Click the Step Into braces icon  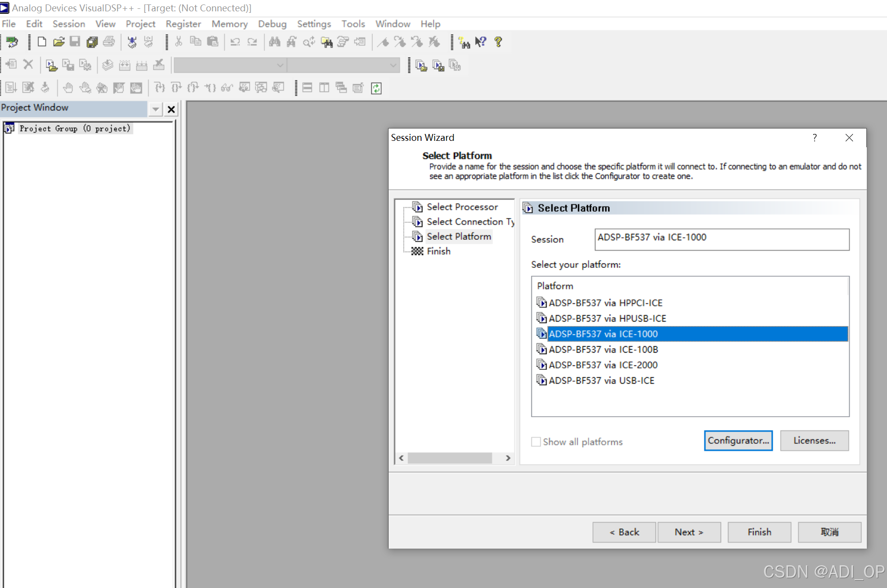160,88
